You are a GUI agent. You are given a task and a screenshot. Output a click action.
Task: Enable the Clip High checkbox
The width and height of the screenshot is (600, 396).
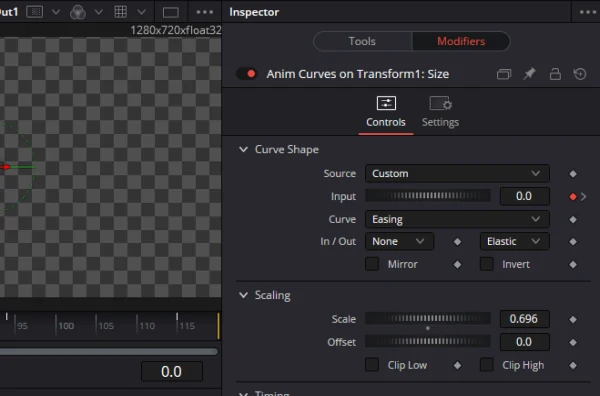[x=487, y=365]
